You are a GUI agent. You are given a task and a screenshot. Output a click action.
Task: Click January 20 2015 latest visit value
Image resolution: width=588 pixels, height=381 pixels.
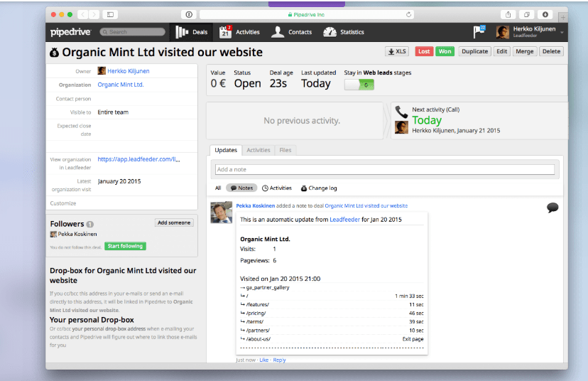coord(119,181)
